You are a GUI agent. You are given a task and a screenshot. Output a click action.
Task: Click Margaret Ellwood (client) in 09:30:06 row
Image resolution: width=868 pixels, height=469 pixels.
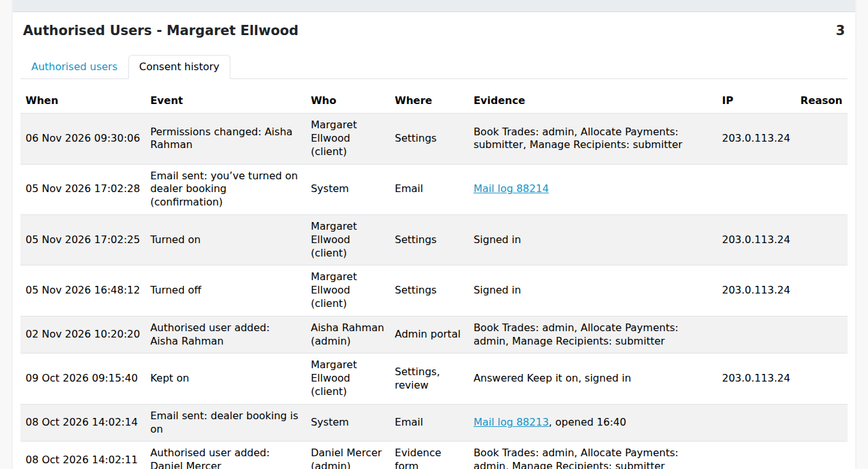(x=334, y=138)
